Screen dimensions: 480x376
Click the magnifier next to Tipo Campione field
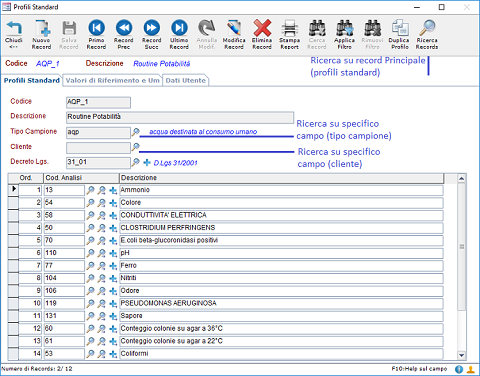point(135,132)
